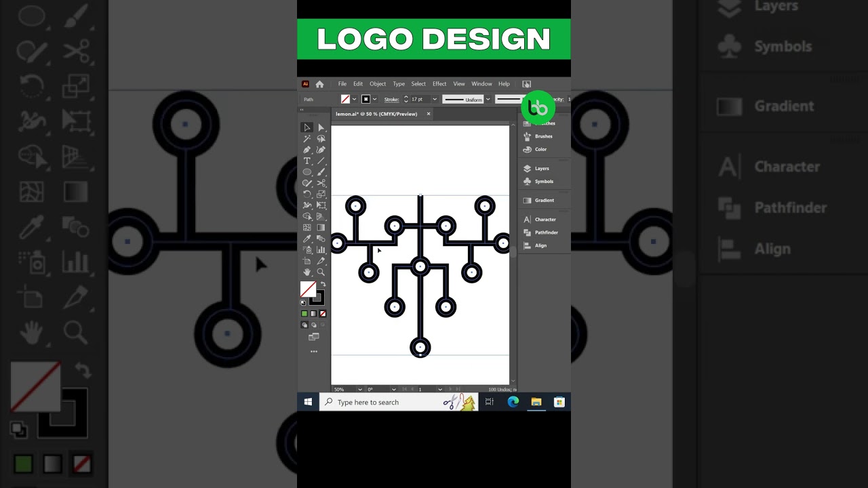
Task: Select the Scale tool
Action: click(x=321, y=194)
